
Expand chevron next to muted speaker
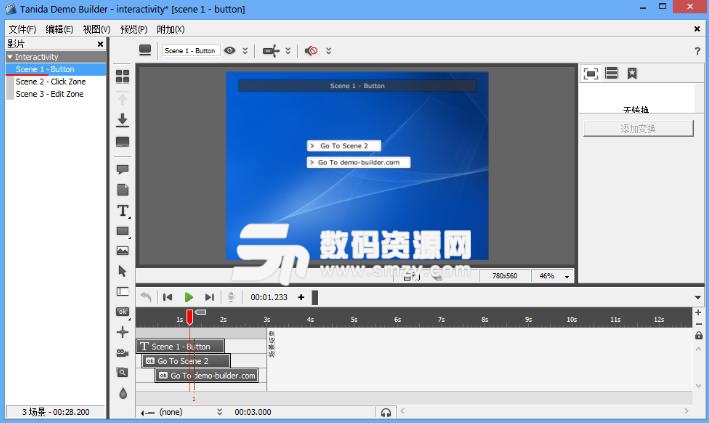329,51
